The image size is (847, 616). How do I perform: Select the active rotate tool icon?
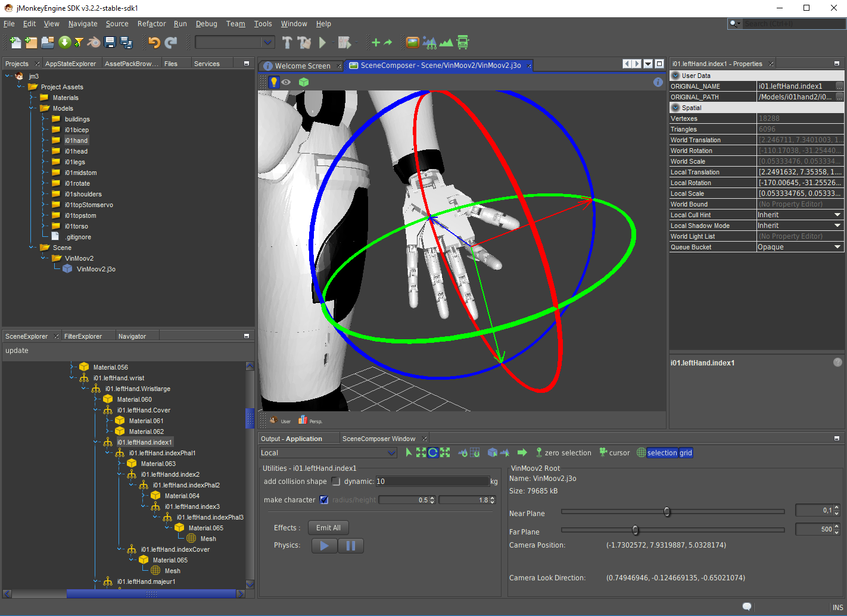click(433, 452)
